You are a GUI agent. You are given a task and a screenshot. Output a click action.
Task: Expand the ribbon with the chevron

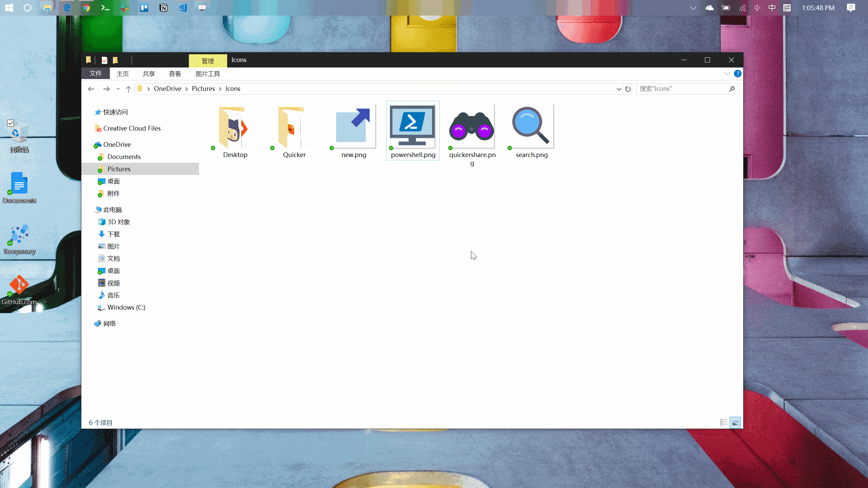(727, 74)
